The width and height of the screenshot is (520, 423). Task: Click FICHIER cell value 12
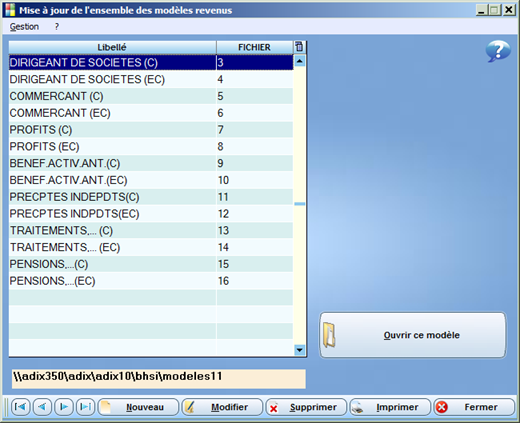255,214
